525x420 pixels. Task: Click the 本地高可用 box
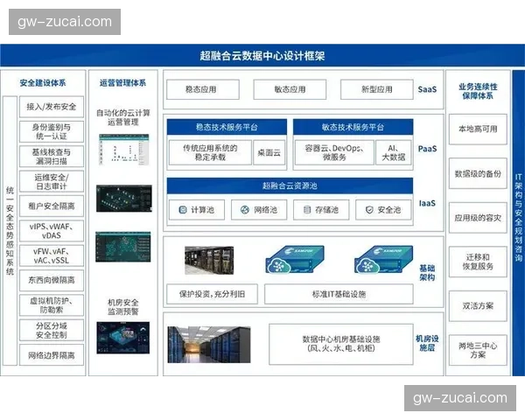[x=478, y=129]
